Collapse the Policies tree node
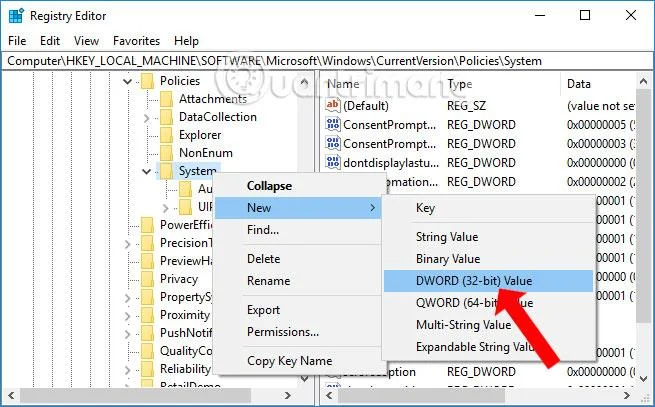The height and width of the screenshot is (407, 655). (x=127, y=81)
